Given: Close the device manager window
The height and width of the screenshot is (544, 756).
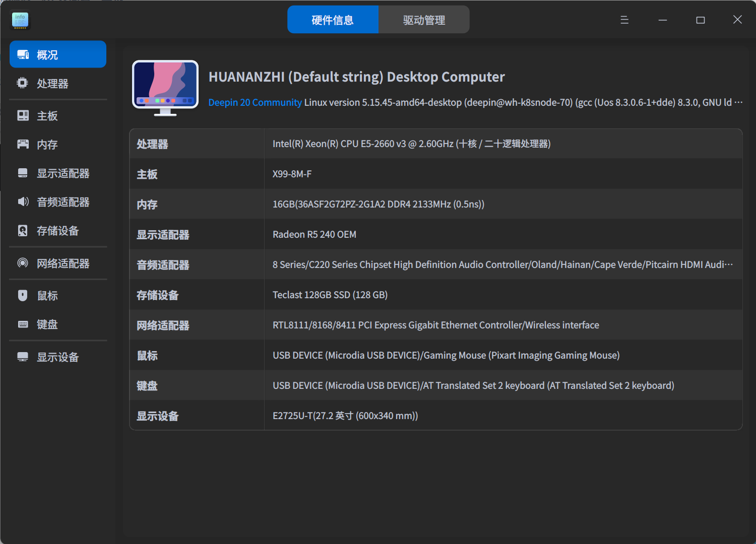Looking at the screenshot, I should [x=737, y=20].
